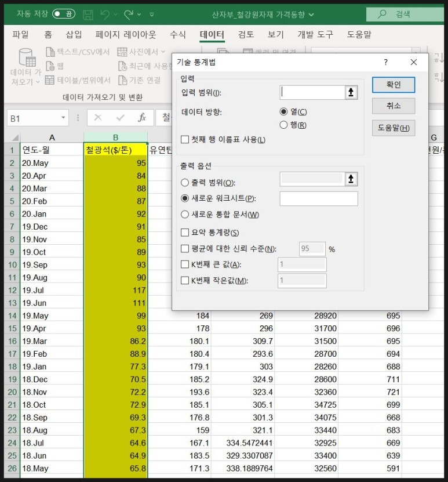The image size is (448, 482).
Task: Click cell containing 19.Jan
Action: tap(52, 367)
